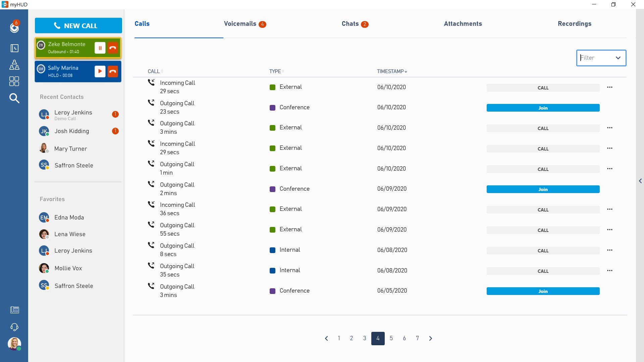Click the search magnifier icon
The height and width of the screenshot is (362, 644).
pyautogui.click(x=14, y=98)
